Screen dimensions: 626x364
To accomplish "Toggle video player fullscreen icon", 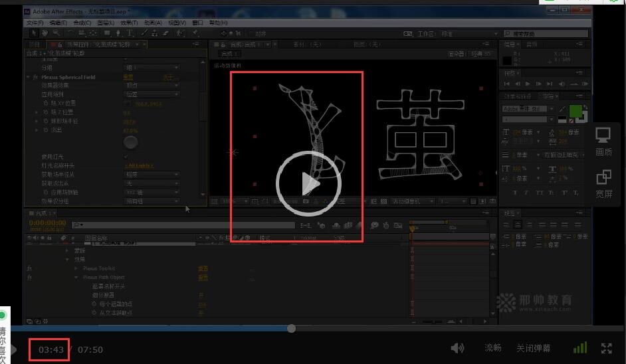I will (606, 348).
